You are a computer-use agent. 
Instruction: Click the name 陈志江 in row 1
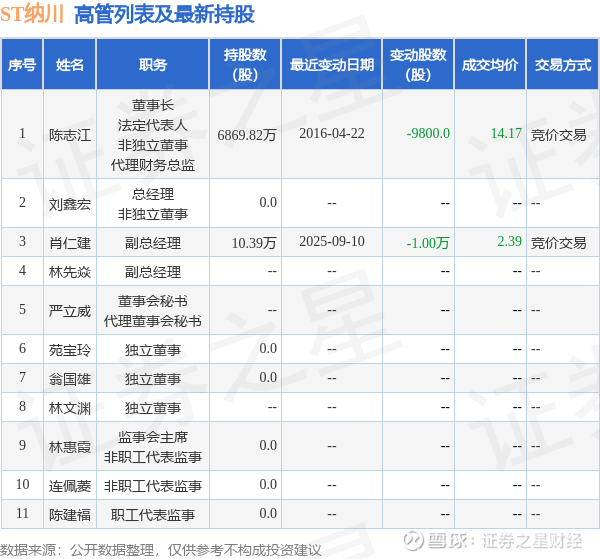click(70, 134)
